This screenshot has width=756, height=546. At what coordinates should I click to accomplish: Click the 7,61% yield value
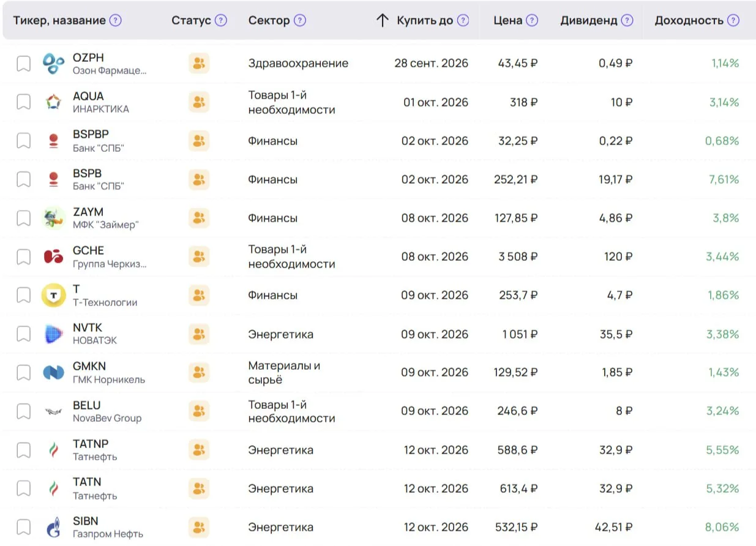(724, 179)
